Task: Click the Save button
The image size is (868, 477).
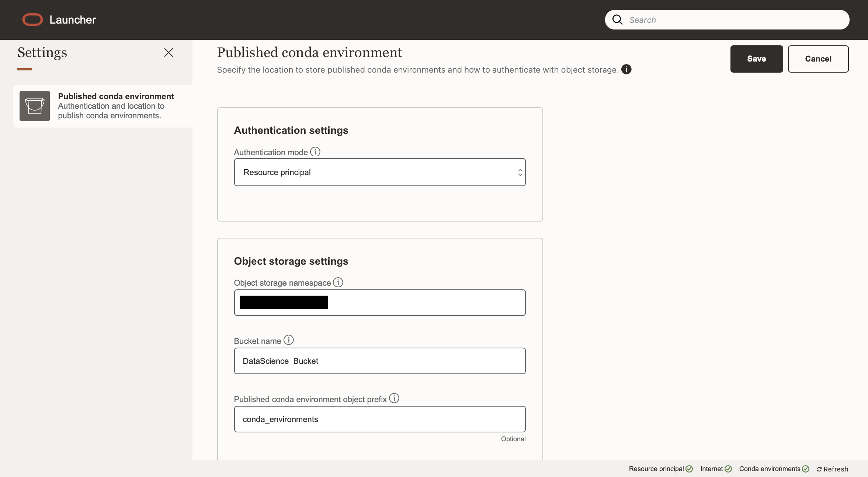Action: tap(756, 59)
